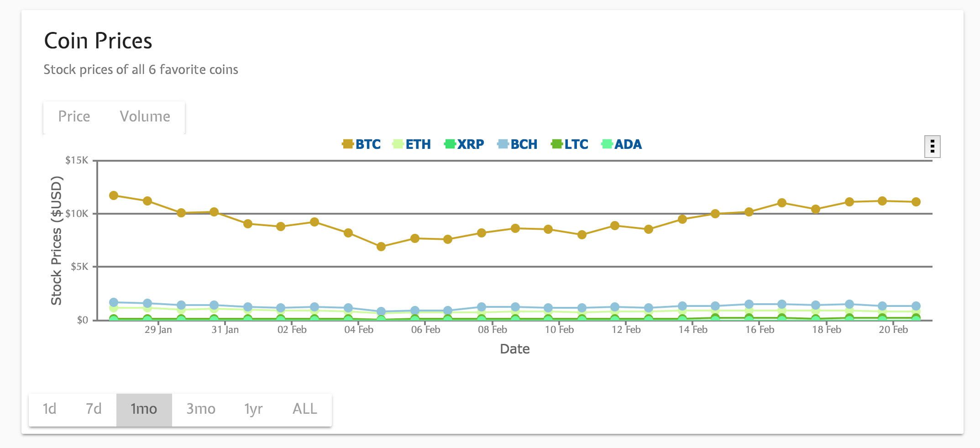Toggle BTC series in the legend

(x=362, y=144)
